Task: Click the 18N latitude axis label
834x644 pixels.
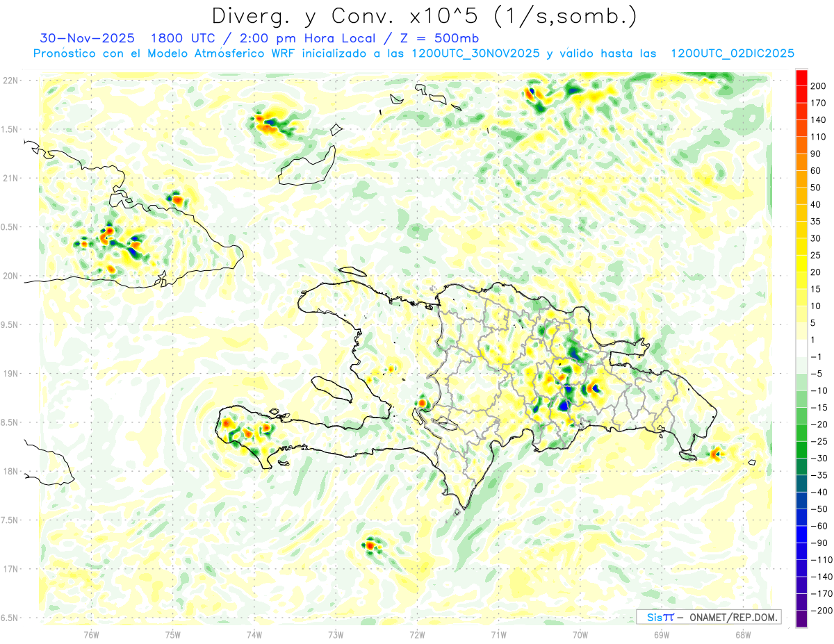Action: tap(11, 471)
